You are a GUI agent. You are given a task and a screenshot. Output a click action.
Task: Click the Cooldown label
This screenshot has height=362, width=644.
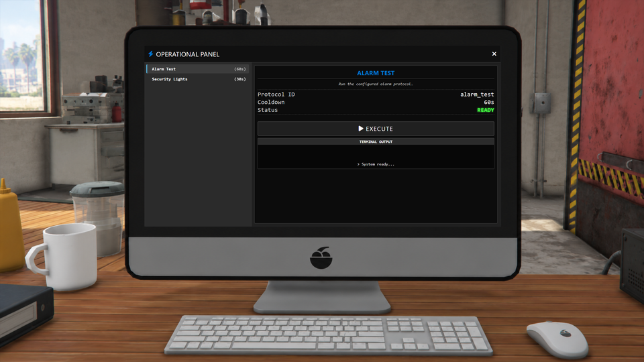coord(271,102)
